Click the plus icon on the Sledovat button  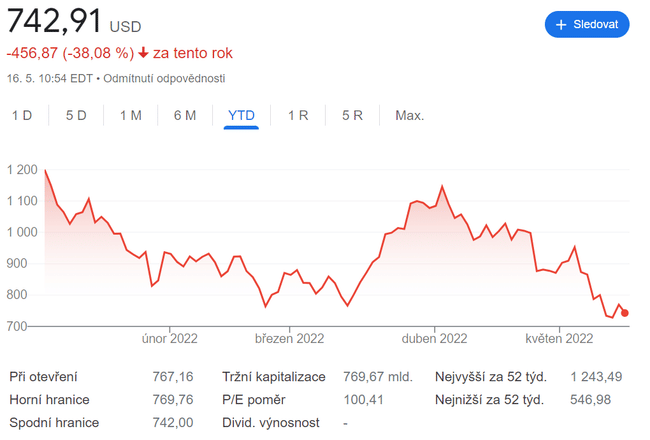pos(561,24)
